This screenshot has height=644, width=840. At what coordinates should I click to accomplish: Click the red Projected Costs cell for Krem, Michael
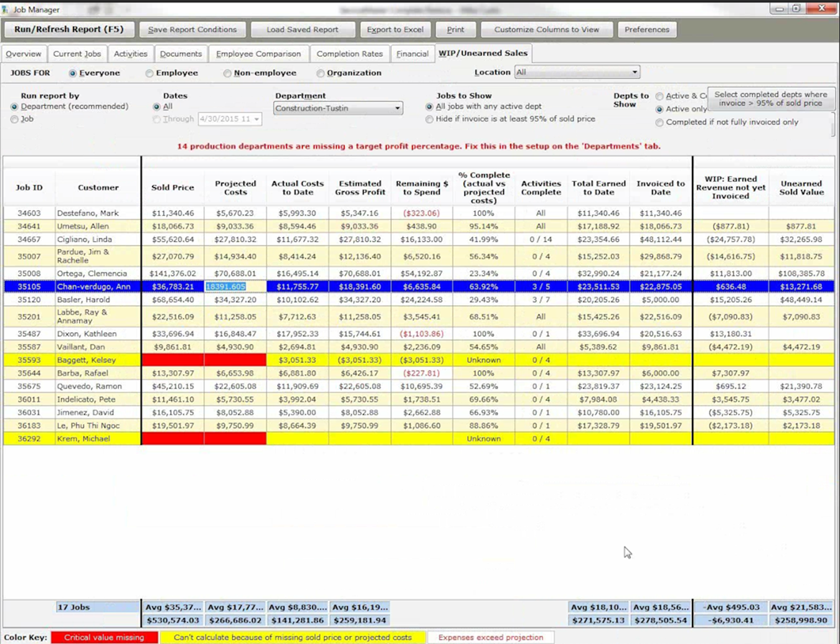click(x=235, y=438)
